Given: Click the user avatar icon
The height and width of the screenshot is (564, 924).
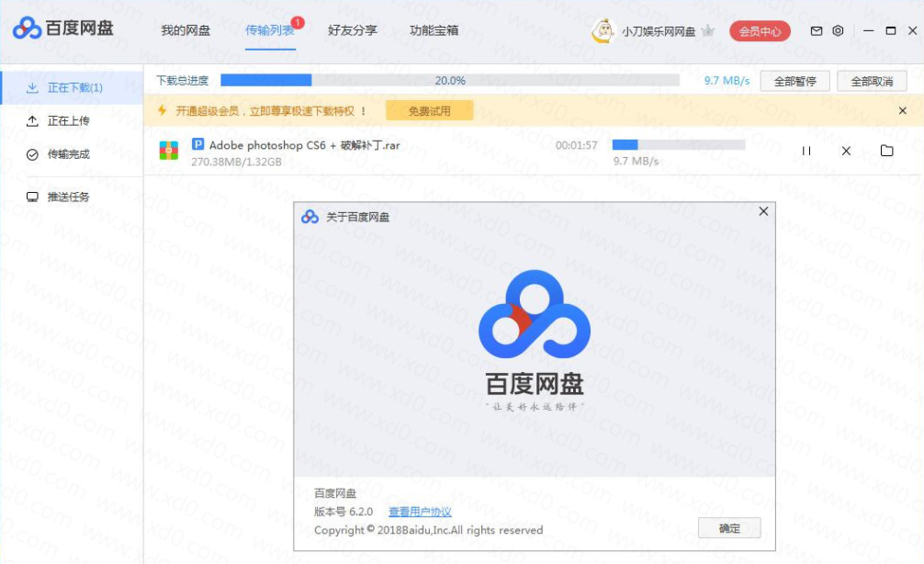Looking at the screenshot, I should [603, 30].
